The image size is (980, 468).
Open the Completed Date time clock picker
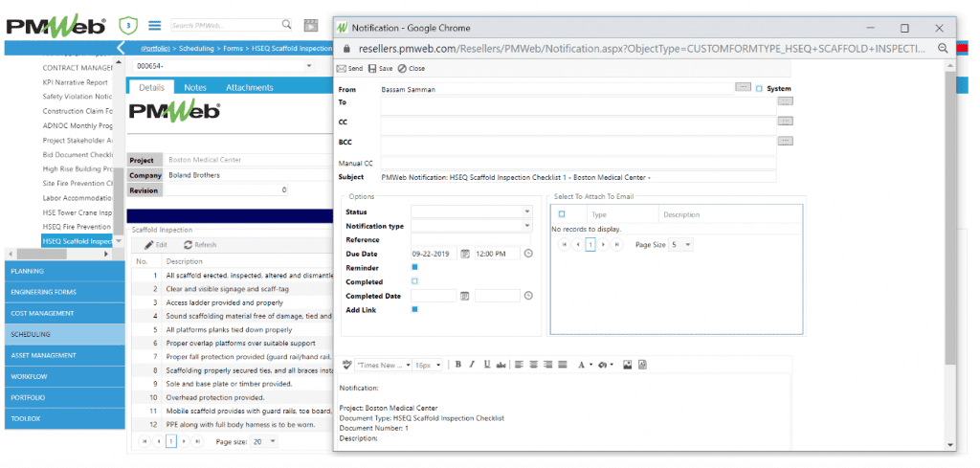(528, 296)
